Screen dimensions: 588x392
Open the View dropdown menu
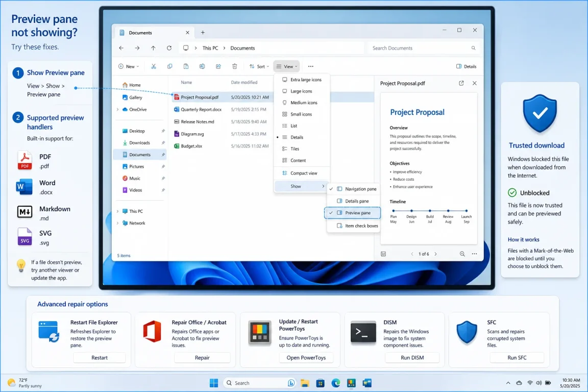point(286,66)
